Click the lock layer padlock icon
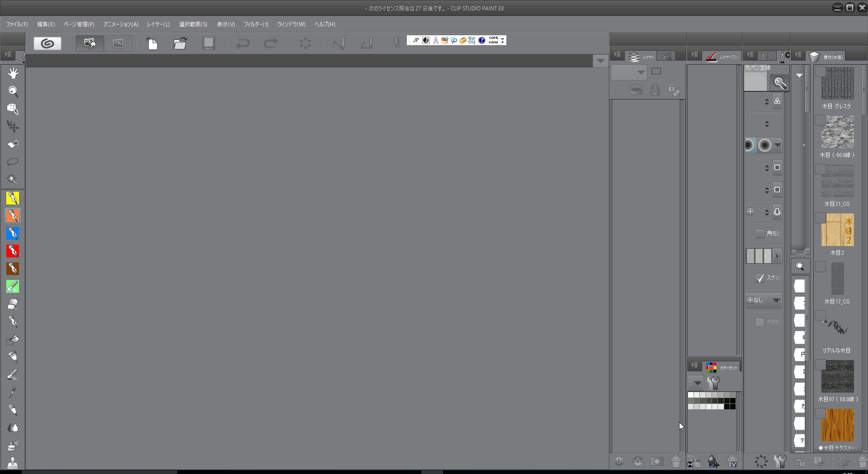Viewport: 868px width, 474px height. click(x=655, y=90)
